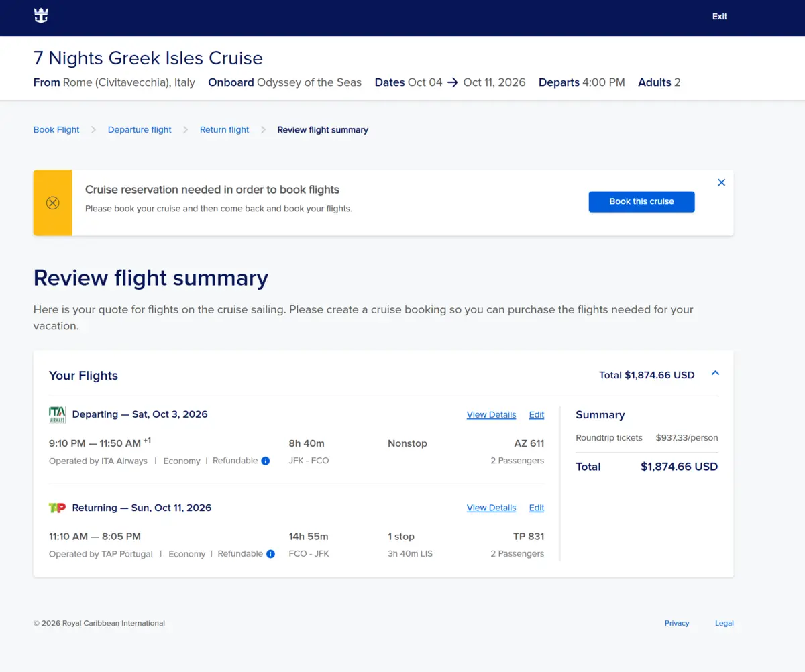Collapse Your Flights panel with chevron
The image size is (805, 672).
pyautogui.click(x=715, y=373)
